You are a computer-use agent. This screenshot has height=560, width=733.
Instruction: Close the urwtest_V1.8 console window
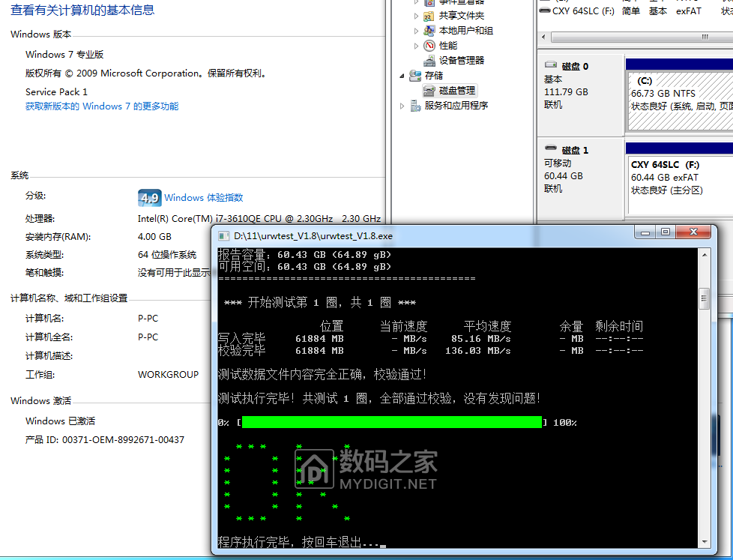click(693, 232)
